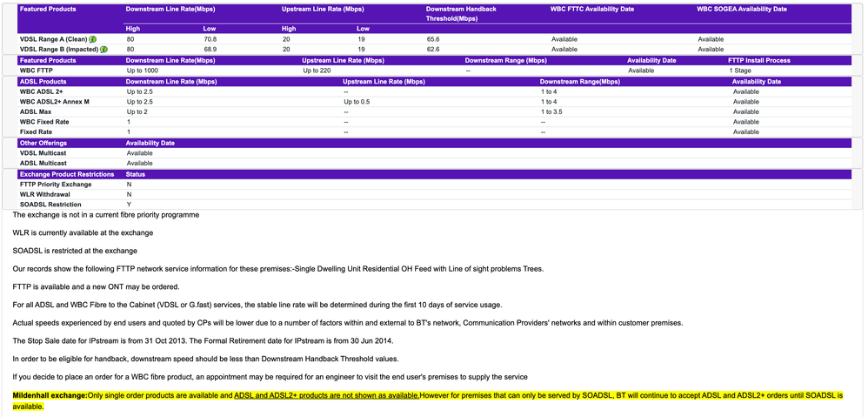Select the 'VDSL Range A (Clean)' row label

[54, 39]
